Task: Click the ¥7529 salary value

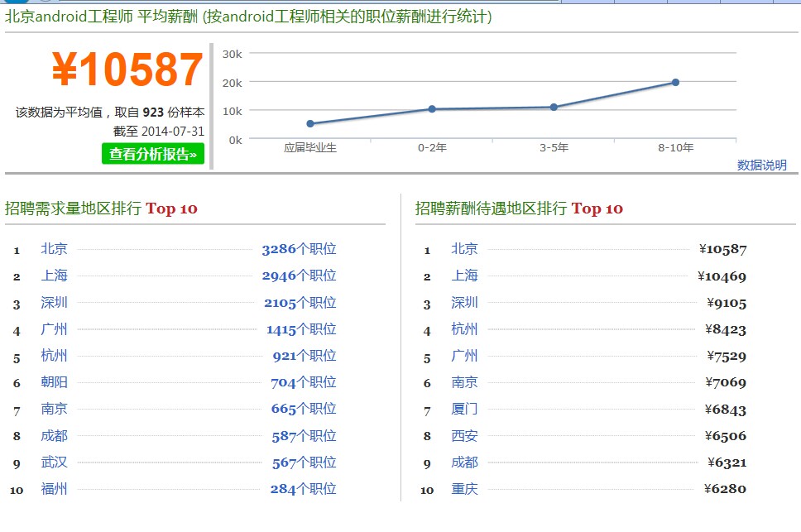Action: (x=727, y=356)
